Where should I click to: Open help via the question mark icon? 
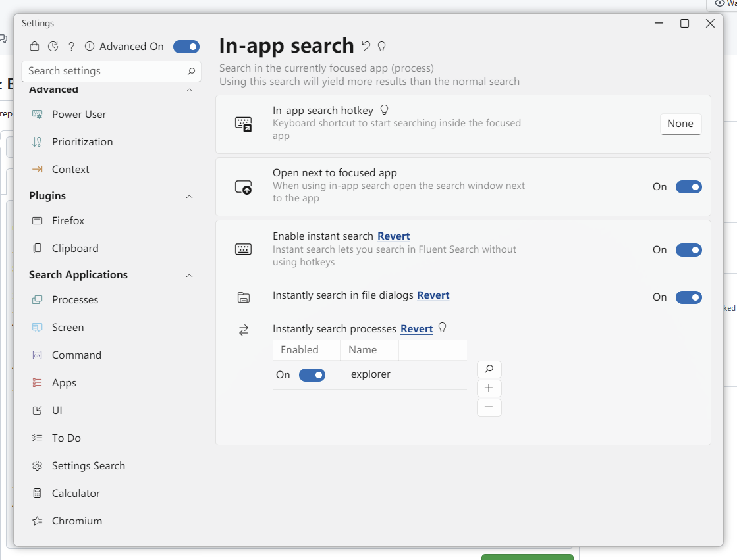pos(71,46)
